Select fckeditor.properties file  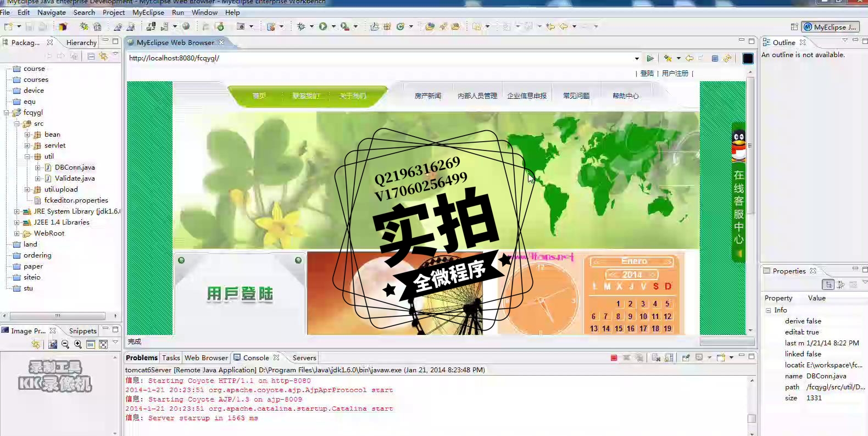pyautogui.click(x=76, y=200)
